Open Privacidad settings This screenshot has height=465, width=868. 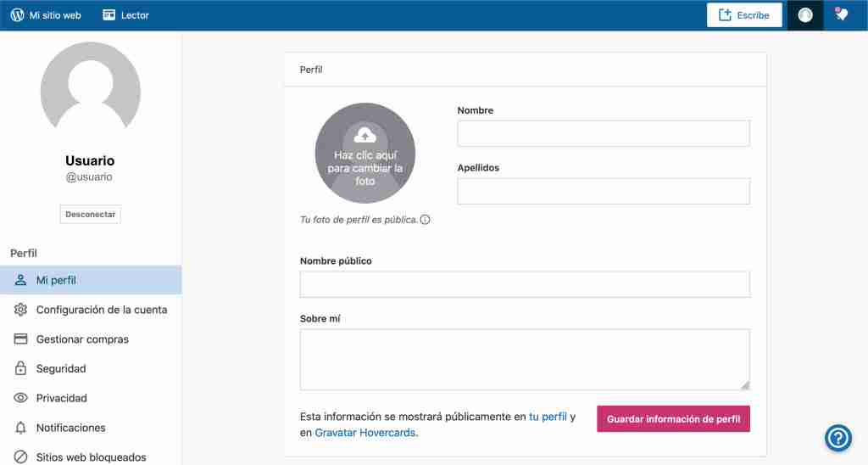point(61,398)
